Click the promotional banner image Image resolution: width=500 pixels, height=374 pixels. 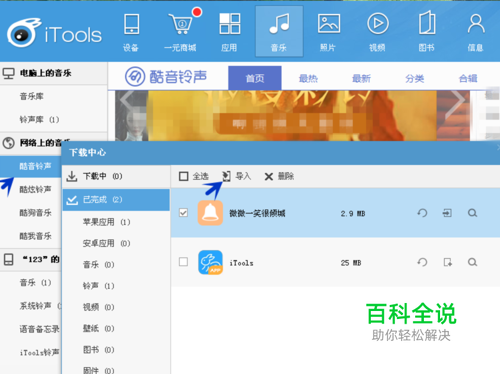click(x=292, y=115)
